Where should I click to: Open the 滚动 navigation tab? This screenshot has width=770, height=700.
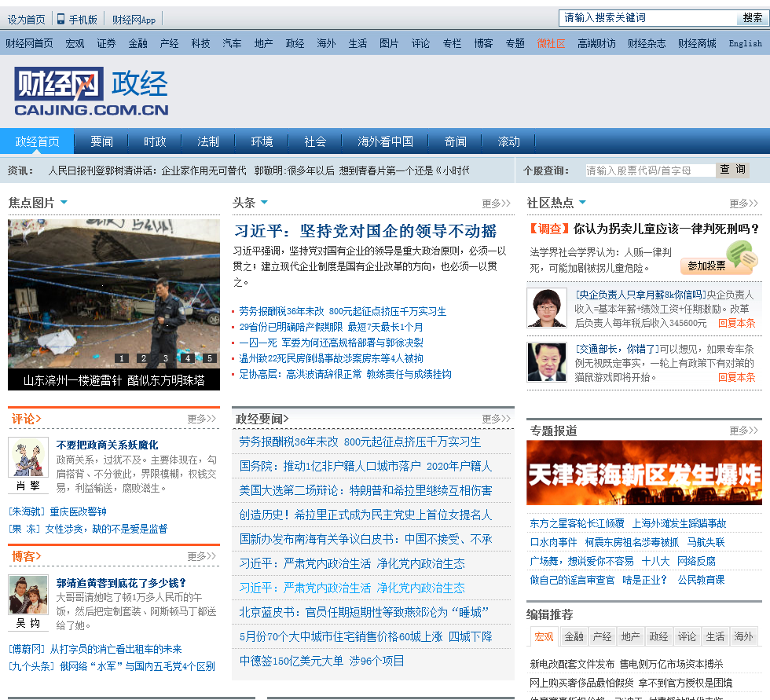click(509, 142)
